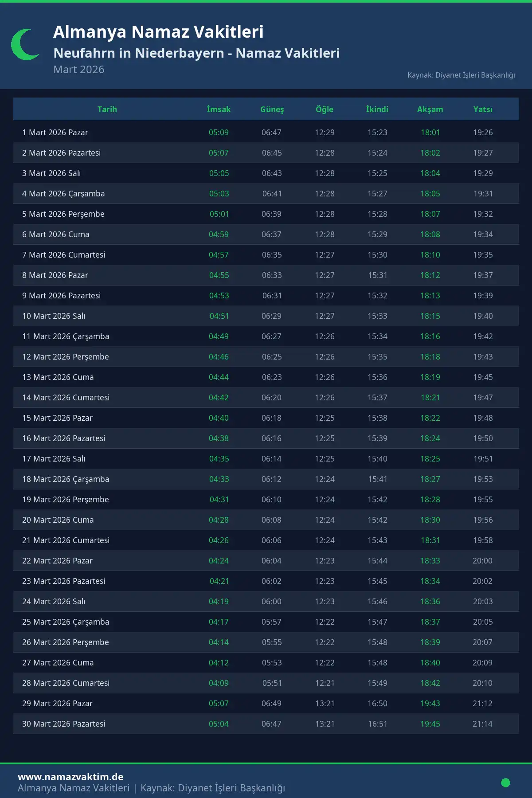Select the Yatsı column header
This screenshot has height=798, width=532.
(x=483, y=109)
